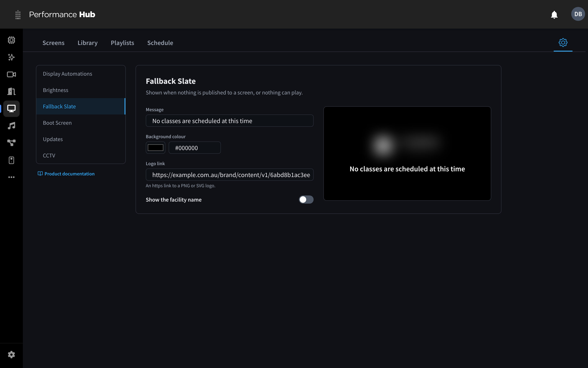Select the display monitor sidebar icon
This screenshot has width=588, height=368.
pos(11,109)
